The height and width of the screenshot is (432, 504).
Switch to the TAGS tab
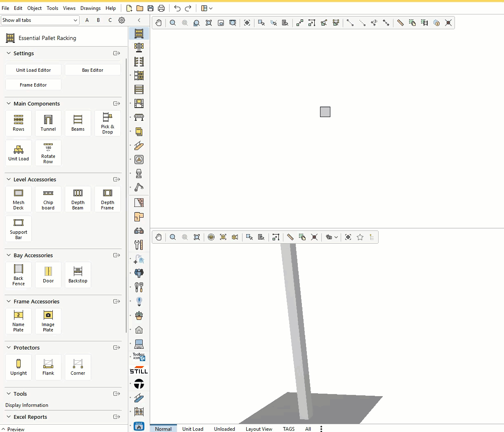point(289,429)
